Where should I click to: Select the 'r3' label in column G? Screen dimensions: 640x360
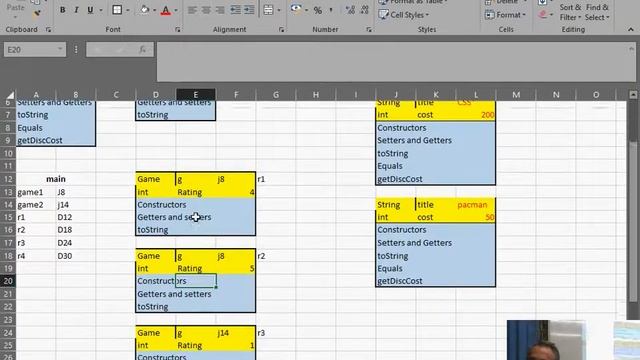pos(276,333)
